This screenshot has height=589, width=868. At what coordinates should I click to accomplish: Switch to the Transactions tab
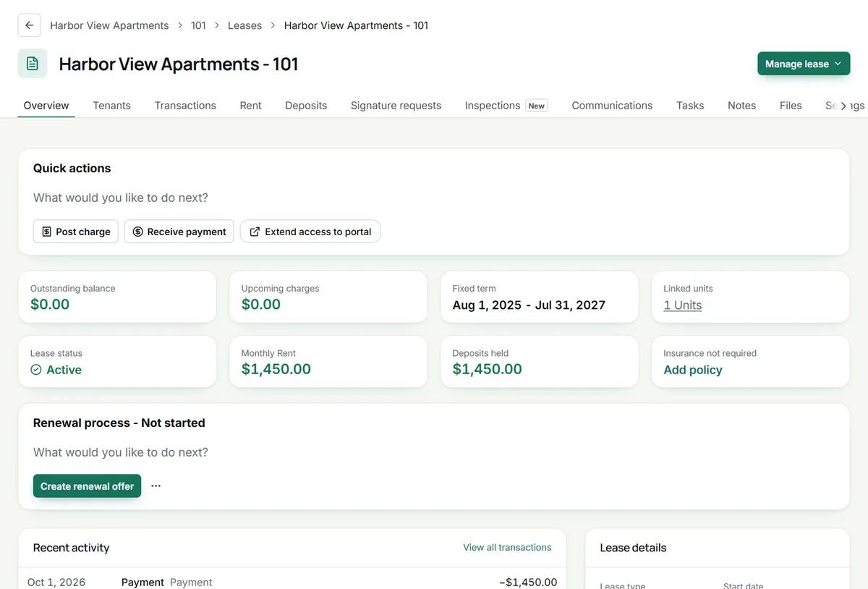click(185, 106)
